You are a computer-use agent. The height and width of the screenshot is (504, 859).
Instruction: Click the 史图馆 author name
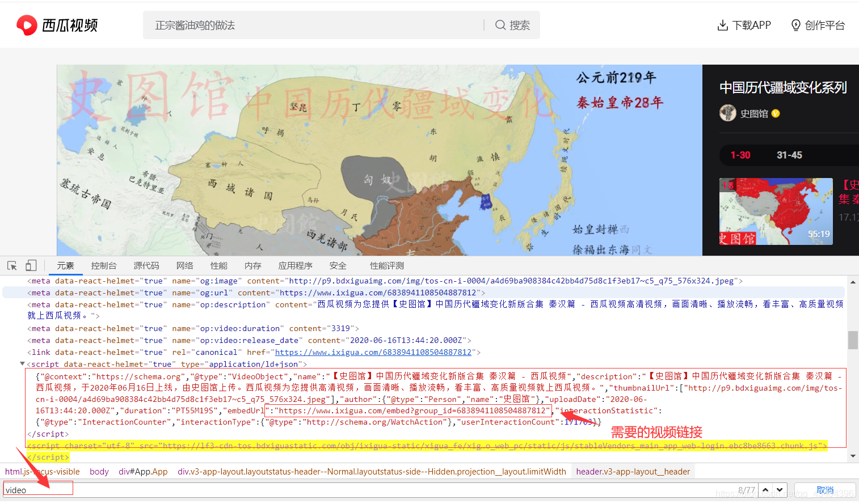pos(754,113)
